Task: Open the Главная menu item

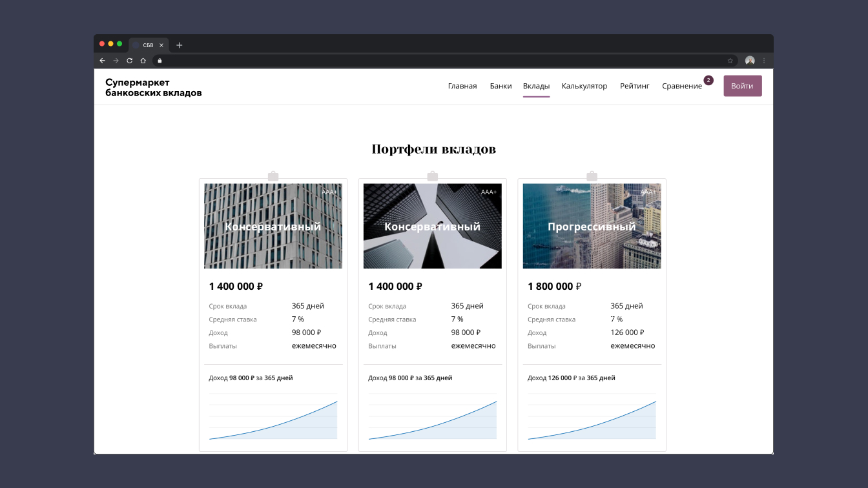Action: click(462, 86)
